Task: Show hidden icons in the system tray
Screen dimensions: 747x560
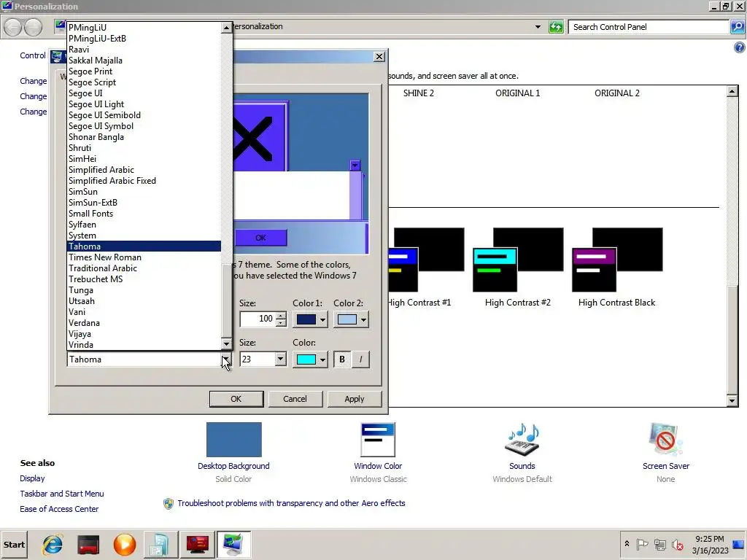Action: [627, 544]
